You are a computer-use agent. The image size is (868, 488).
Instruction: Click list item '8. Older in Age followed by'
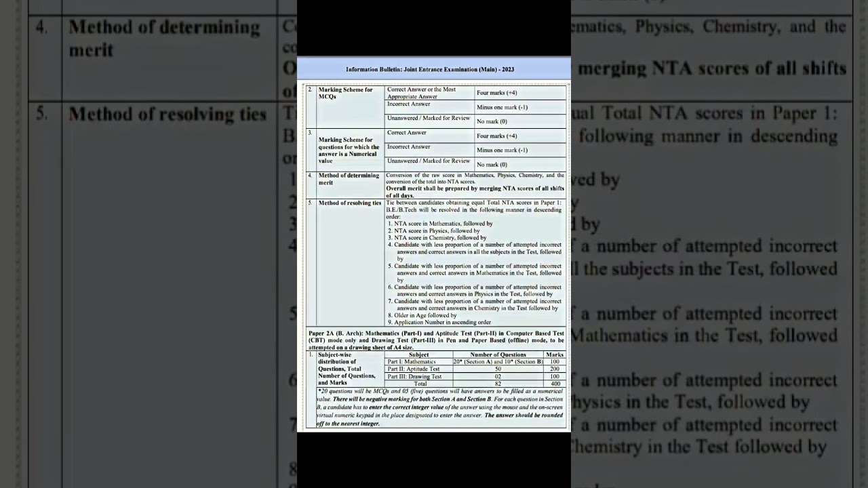(x=422, y=315)
